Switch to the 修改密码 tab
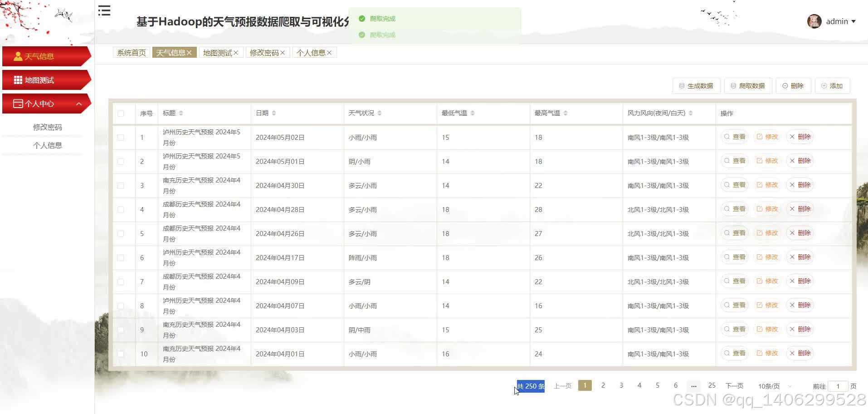Screen dimensions: 868x414 [264, 53]
